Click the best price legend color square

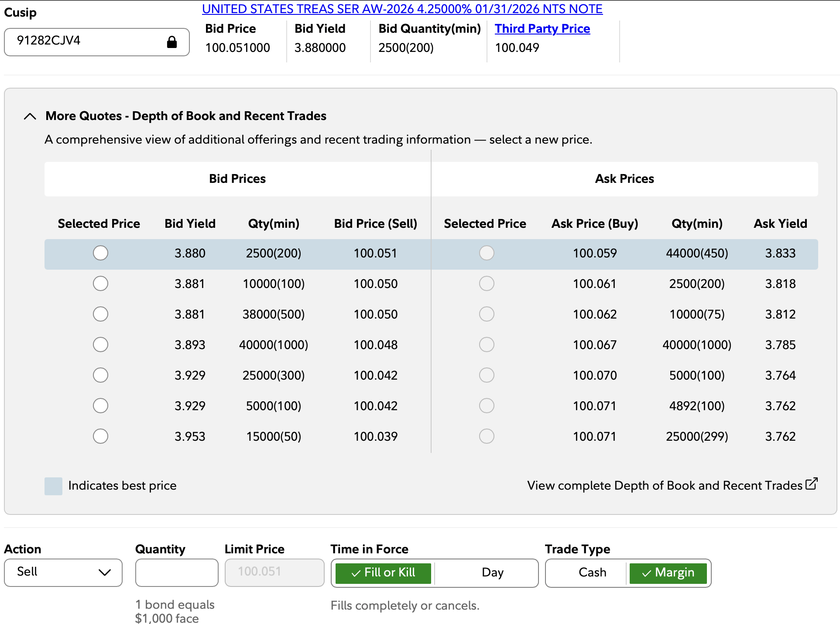53,486
